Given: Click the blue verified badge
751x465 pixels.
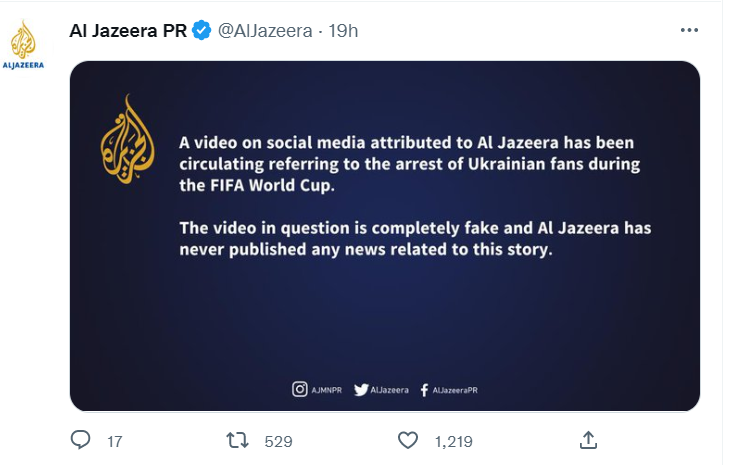Looking at the screenshot, I should 202,30.
